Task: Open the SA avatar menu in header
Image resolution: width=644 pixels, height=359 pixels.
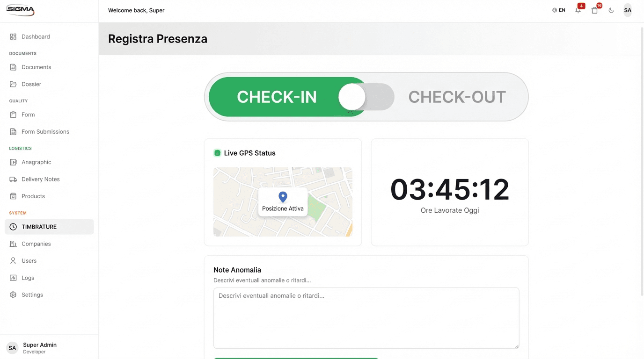Action: coord(628,10)
